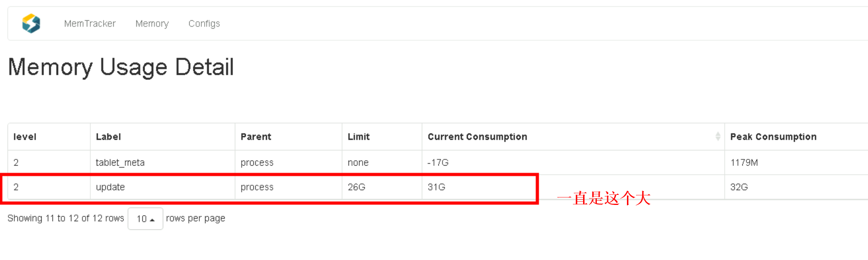868x260 pixels.
Task: Click the 32G peak consumption cell
Action: click(738, 187)
